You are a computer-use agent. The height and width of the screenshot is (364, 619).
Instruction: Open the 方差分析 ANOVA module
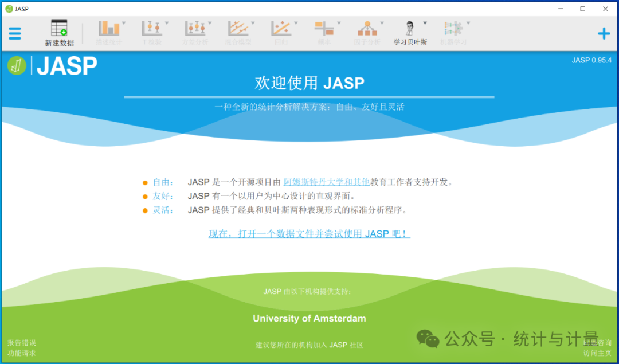point(195,33)
